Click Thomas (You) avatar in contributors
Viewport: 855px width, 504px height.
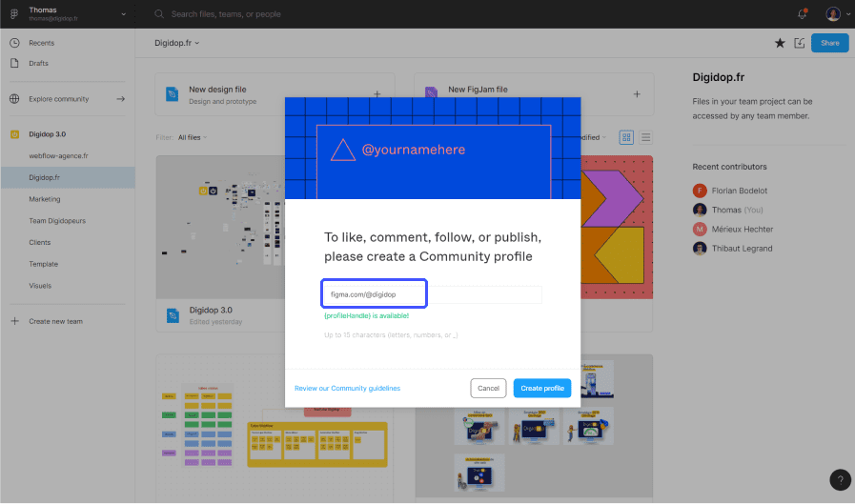tap(700, 210)
